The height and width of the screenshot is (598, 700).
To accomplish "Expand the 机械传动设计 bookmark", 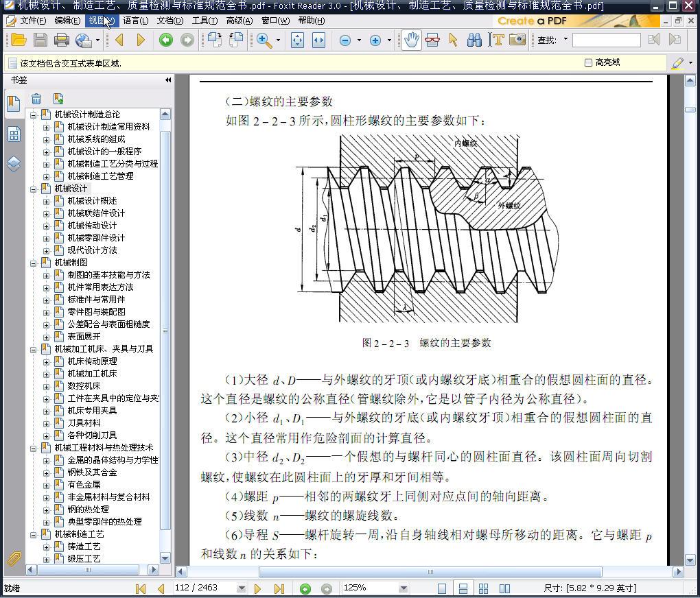I will click(46, 226).
